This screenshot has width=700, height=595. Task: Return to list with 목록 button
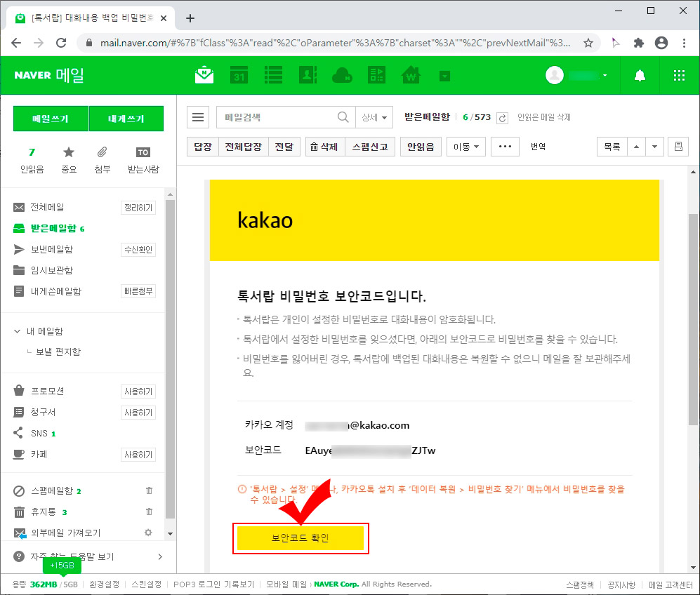[612, 147]
